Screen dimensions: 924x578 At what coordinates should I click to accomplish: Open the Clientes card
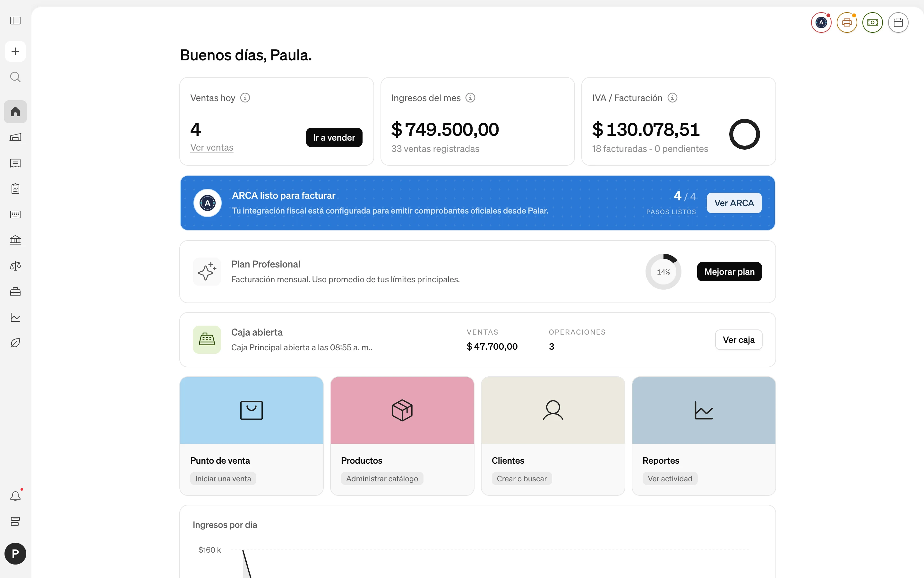pyautogui.click(x=553, y=436)
